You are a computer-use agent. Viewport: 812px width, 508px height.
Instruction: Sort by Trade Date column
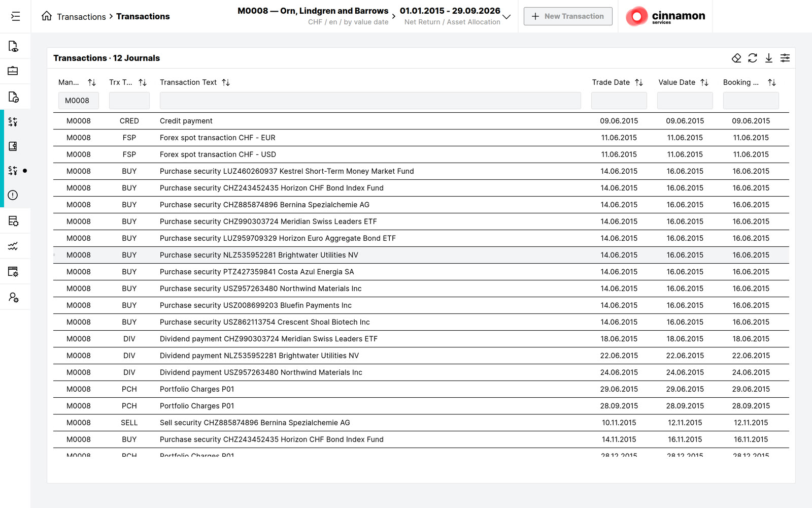coord(639,82)
